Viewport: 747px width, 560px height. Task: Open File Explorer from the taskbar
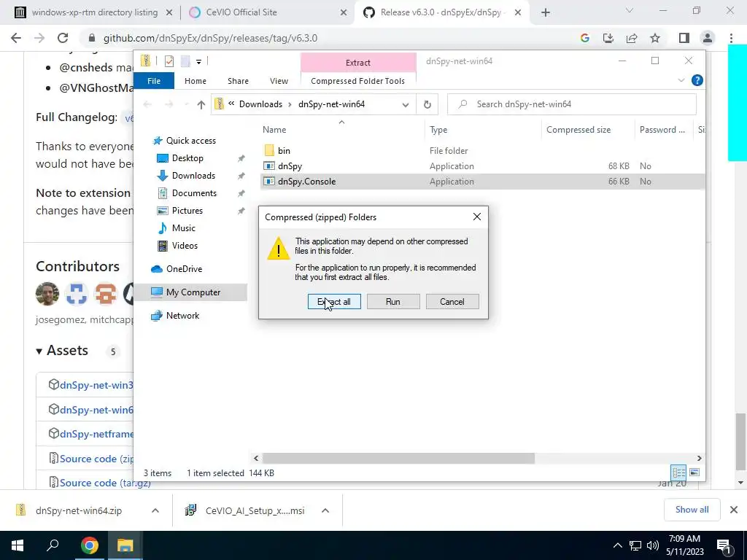[x=125, y=545]
